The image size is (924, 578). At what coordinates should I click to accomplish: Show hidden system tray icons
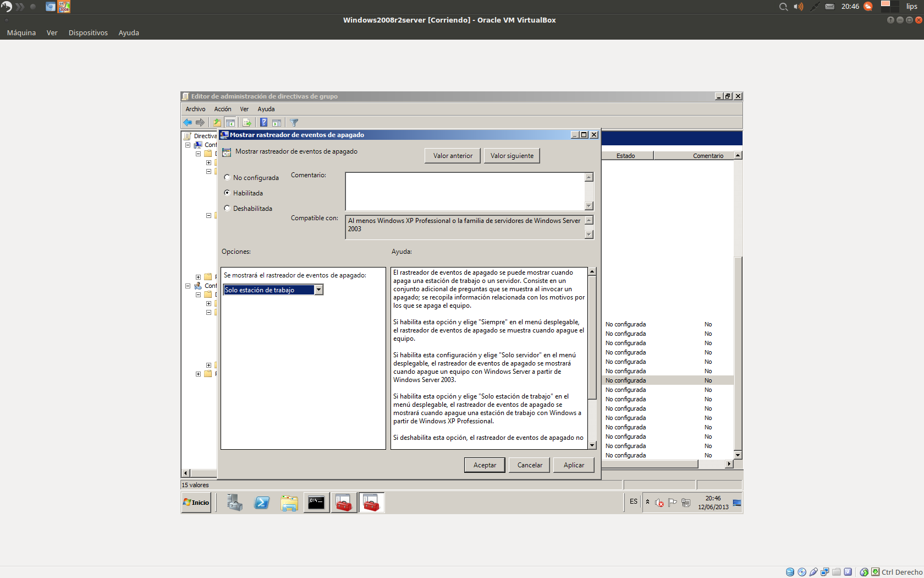(x=647, y=501)
